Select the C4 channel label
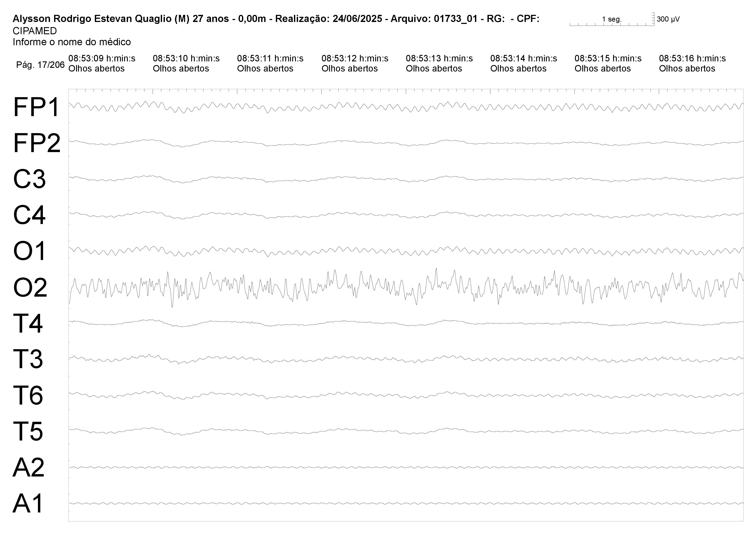The height and width of the screenshot is (534, 756). [29, 215]
